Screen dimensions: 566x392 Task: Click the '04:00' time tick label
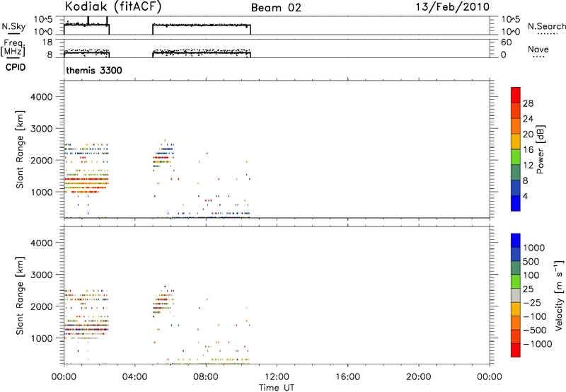click(135, 377)
